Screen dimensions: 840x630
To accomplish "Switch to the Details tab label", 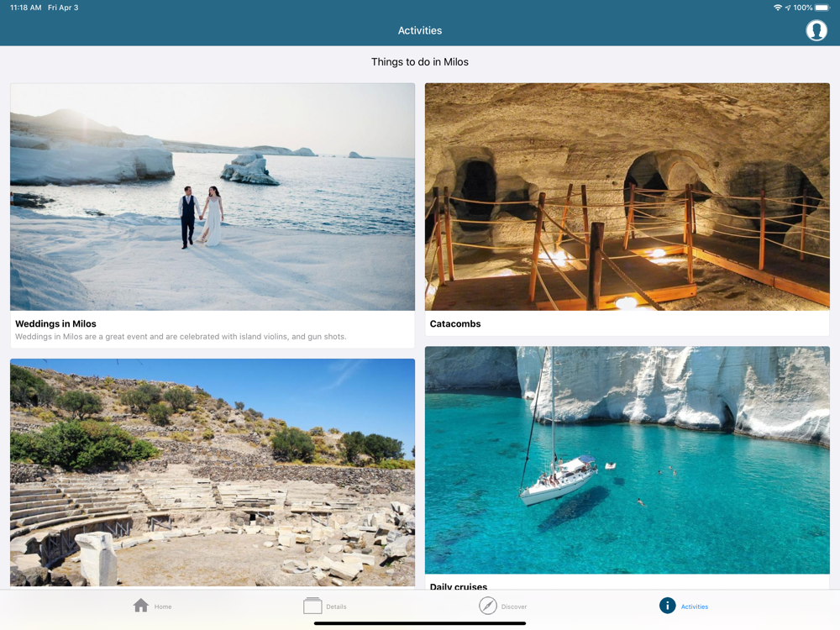I will [x=336, y=606].
